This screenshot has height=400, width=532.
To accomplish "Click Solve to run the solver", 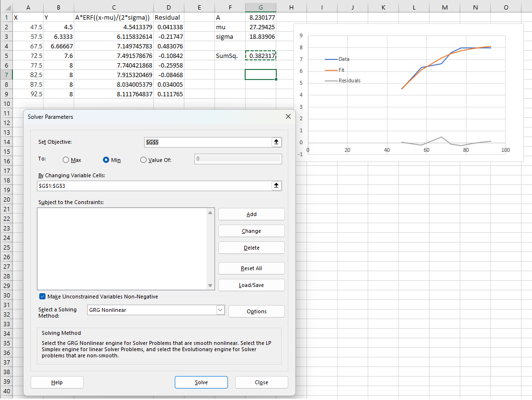I will click(x=201, y=382).
